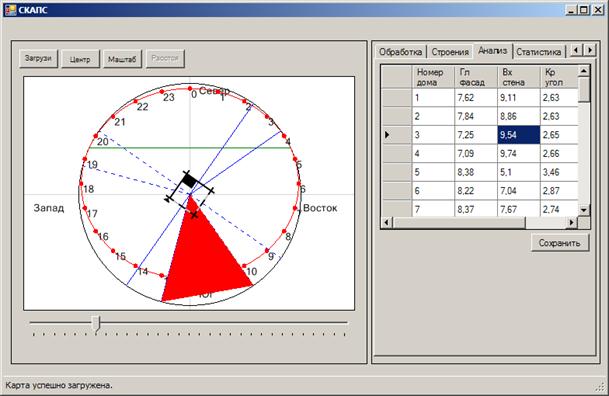
Task: Click the Маштаб button
Action: click(x=122, y=59)
